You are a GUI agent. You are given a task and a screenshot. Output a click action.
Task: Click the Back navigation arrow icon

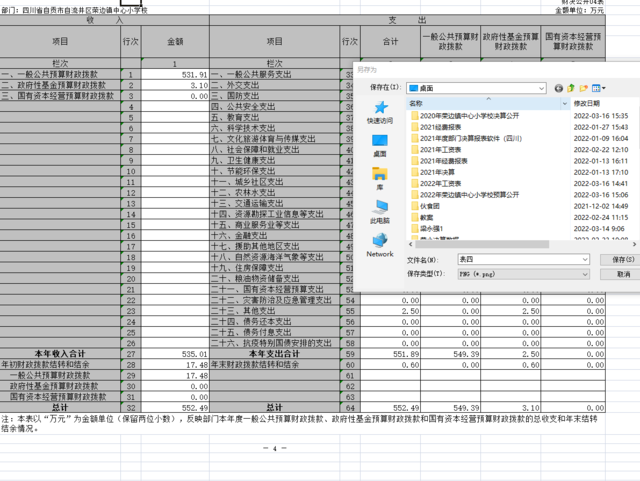(559, 88)
